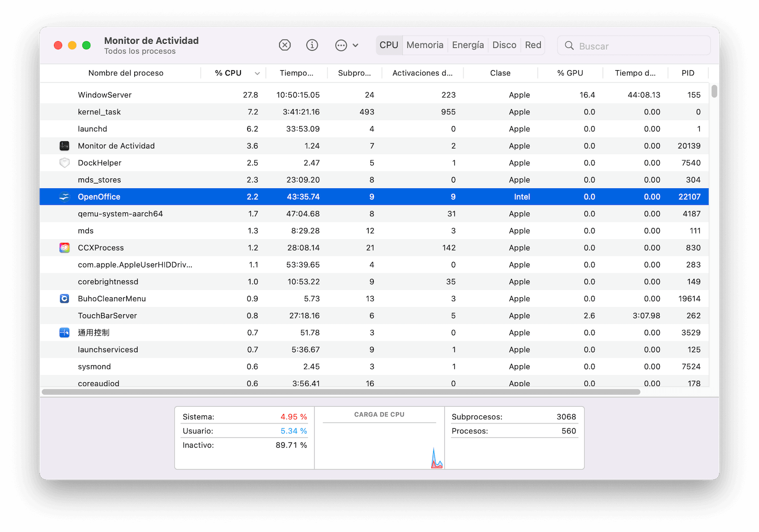Switch to the Energía tab
759x532 pixels.
point(468,45)
